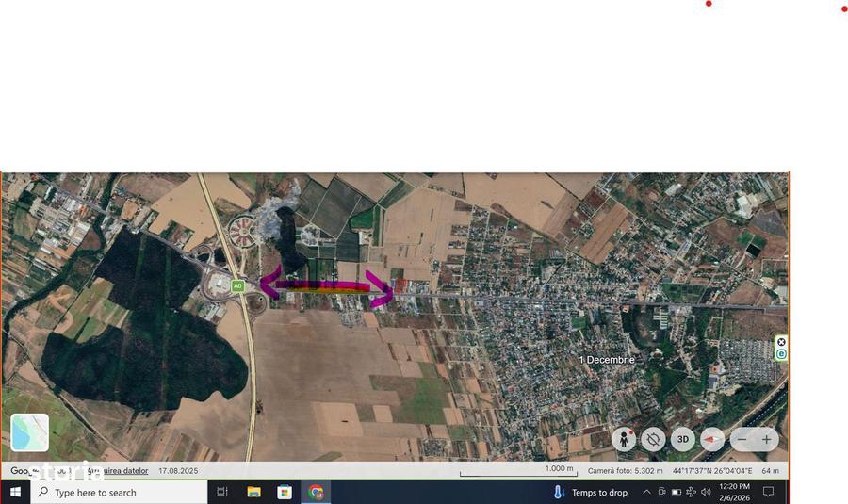Open the battery status icon

coord(676,492)
